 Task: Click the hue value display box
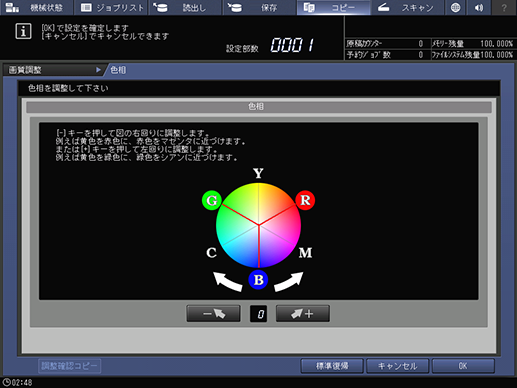click(x=258, y=314)
